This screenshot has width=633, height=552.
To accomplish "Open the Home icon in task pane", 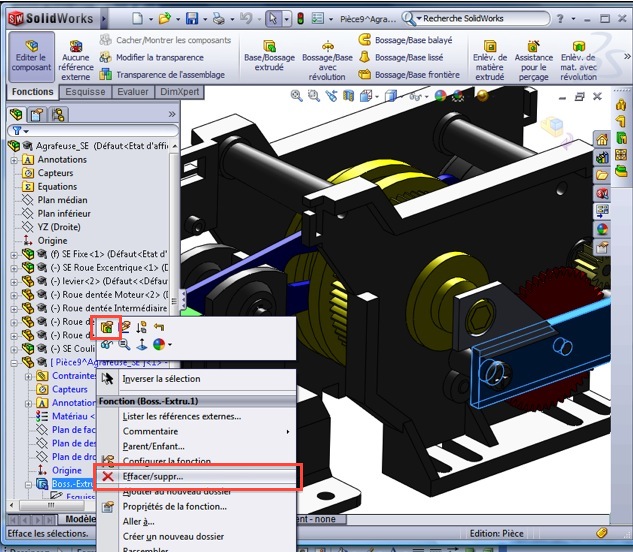I will (602, 140).
